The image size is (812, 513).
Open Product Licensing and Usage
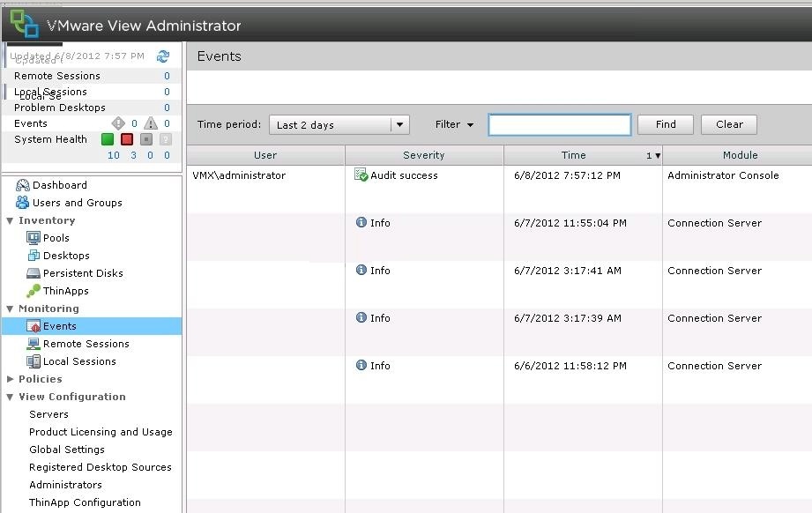pyautogui.click(x=101, y=432)
